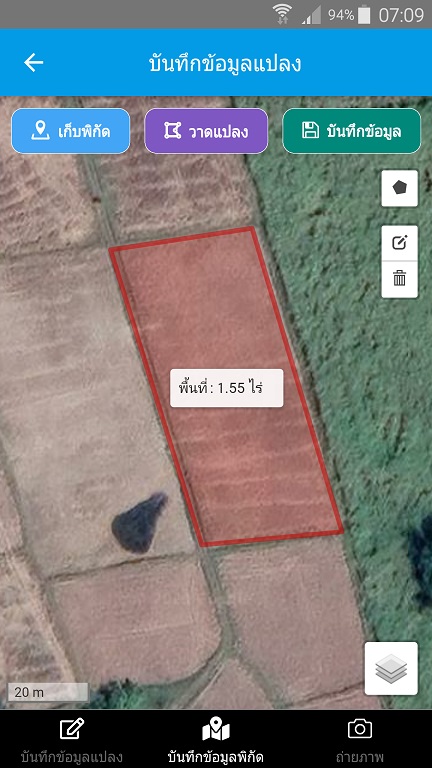Tap the pencil note icon in bottom bar
432x768 pixels.
[72, 729]
